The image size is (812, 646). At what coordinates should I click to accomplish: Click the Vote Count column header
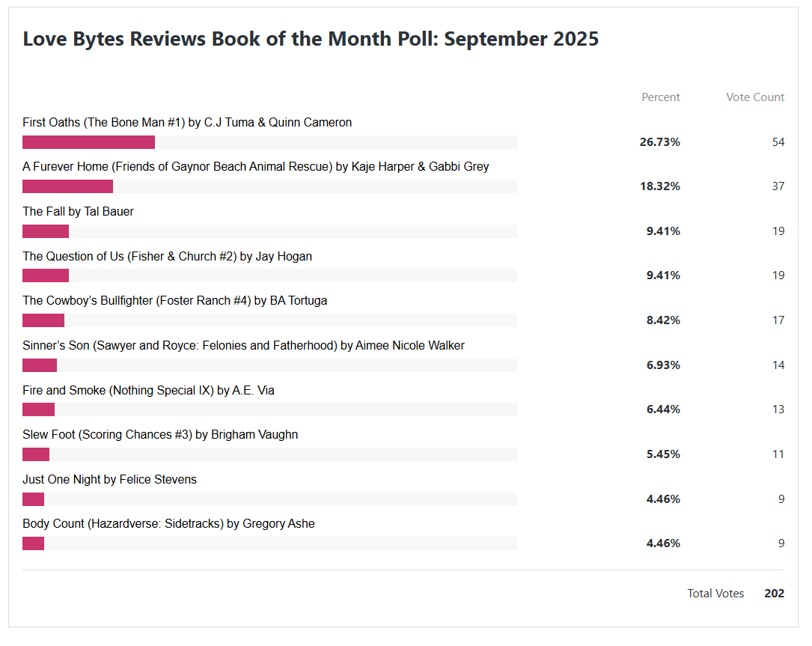point(755,97)
